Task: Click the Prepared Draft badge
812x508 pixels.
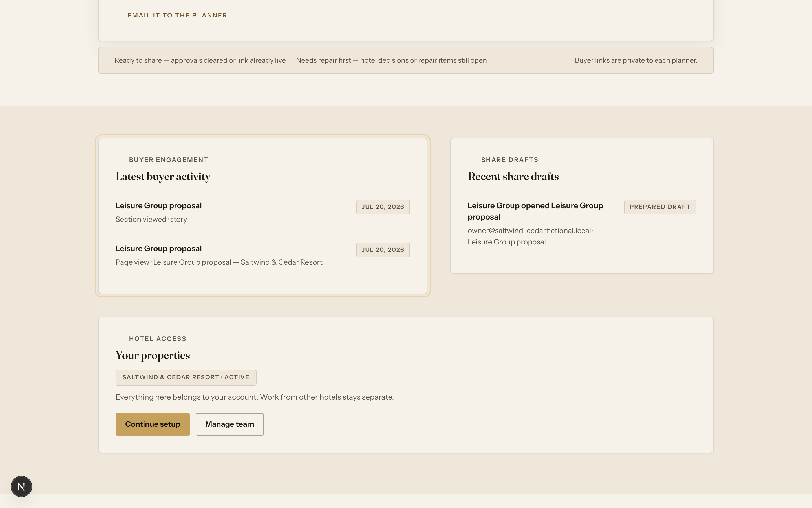Action: (660, 207)
